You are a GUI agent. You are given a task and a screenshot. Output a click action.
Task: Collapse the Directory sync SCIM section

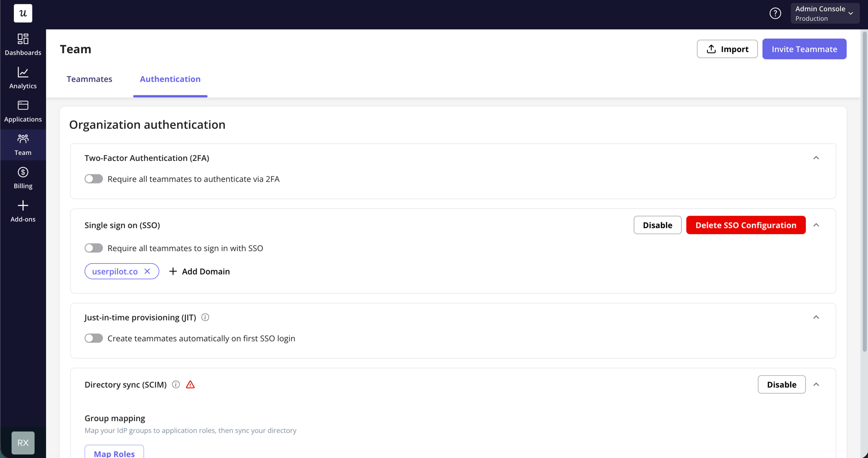[x=816, y=385]
